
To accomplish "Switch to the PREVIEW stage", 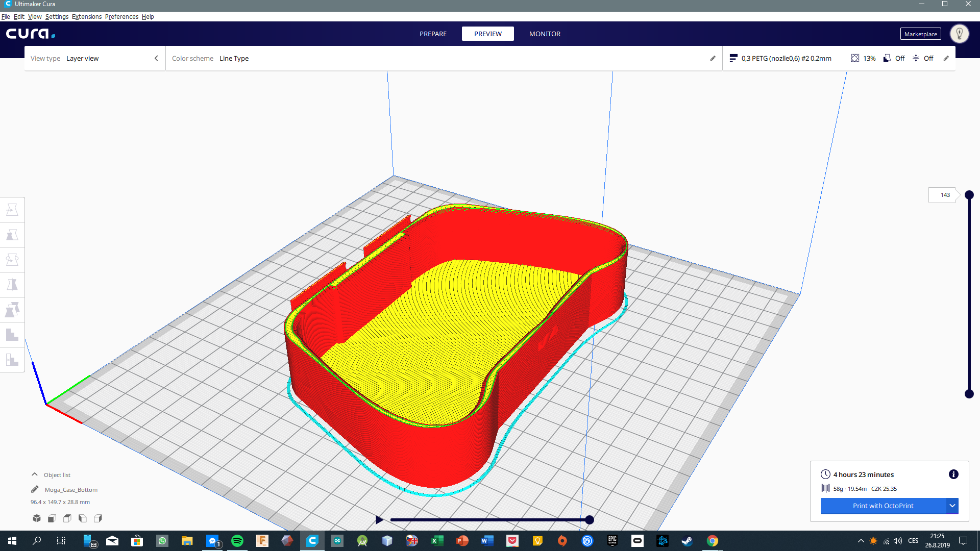I will [488, 34].
